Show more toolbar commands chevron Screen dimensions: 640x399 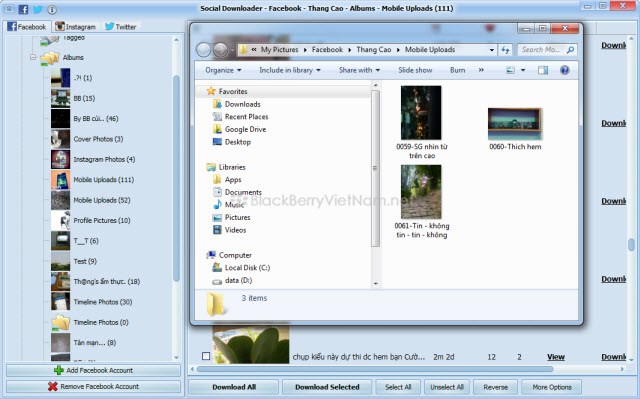(x=481, y=70)
